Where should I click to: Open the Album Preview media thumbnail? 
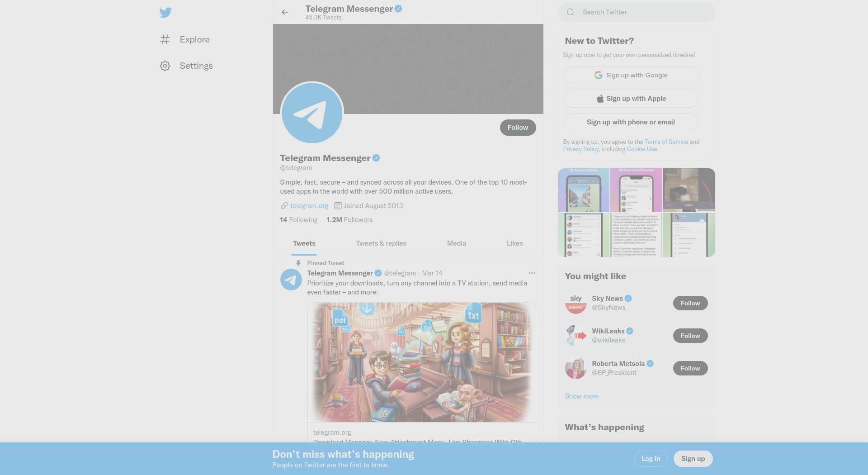click(x=584, y=190)
